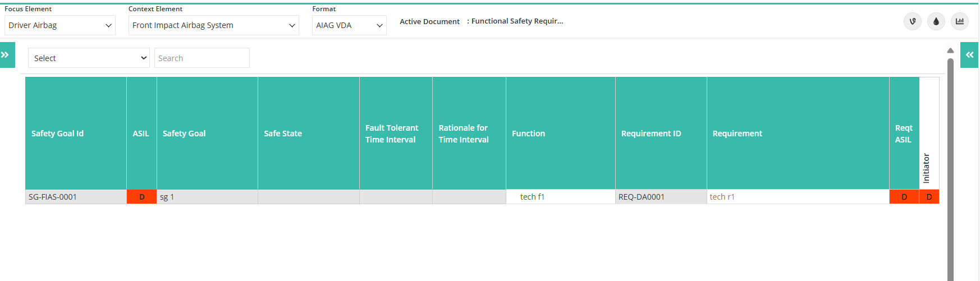Open the Format dropdown showing AIAG VDA
The image size is (980, 281).
[349, 25]
